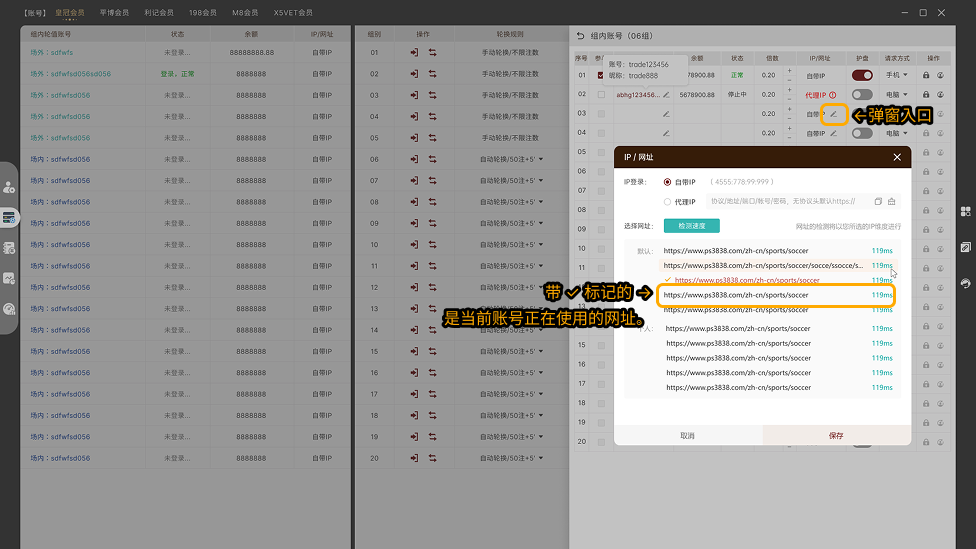Select the 代理IP radio button
The height and width of the screenshot is (549, 976).
(x=667, y=202)
